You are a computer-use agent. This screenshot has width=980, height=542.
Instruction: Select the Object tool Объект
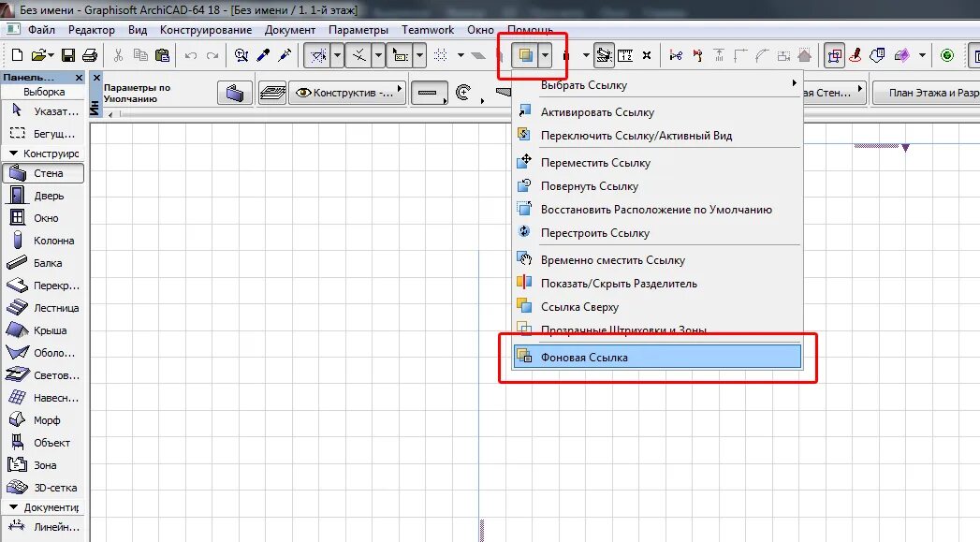tap(43, 443)
